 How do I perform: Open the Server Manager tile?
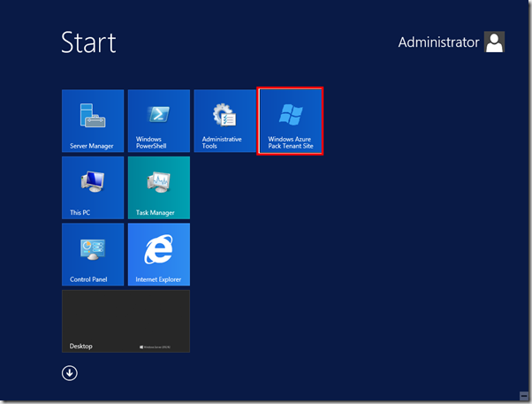point(93,120)
